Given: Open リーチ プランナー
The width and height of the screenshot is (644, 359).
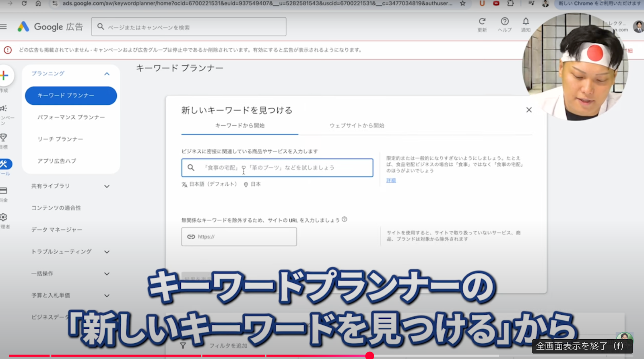Looking at the screenshot, I should click(x=60, y=139).
